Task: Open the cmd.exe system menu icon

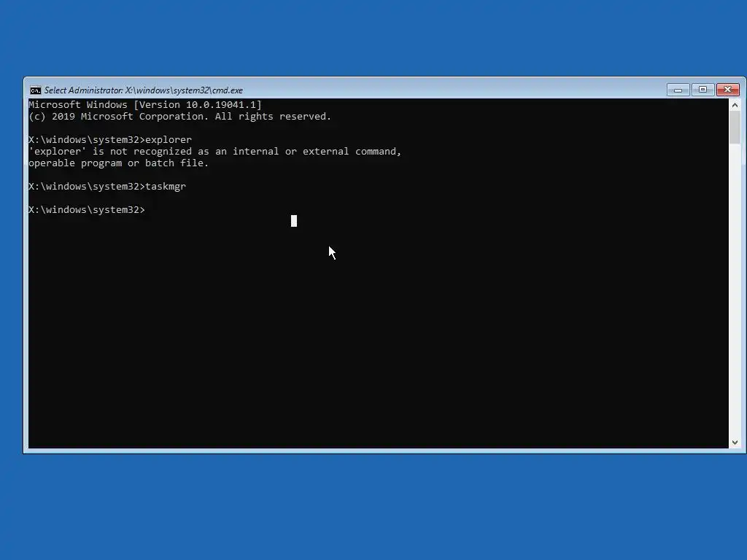Action: (x=35, y=90)
